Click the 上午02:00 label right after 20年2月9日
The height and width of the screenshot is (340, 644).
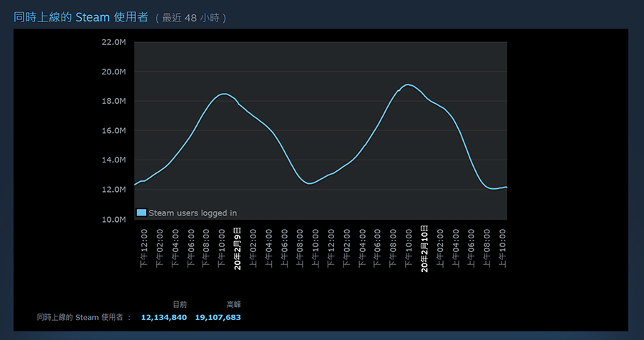point(253,248)
